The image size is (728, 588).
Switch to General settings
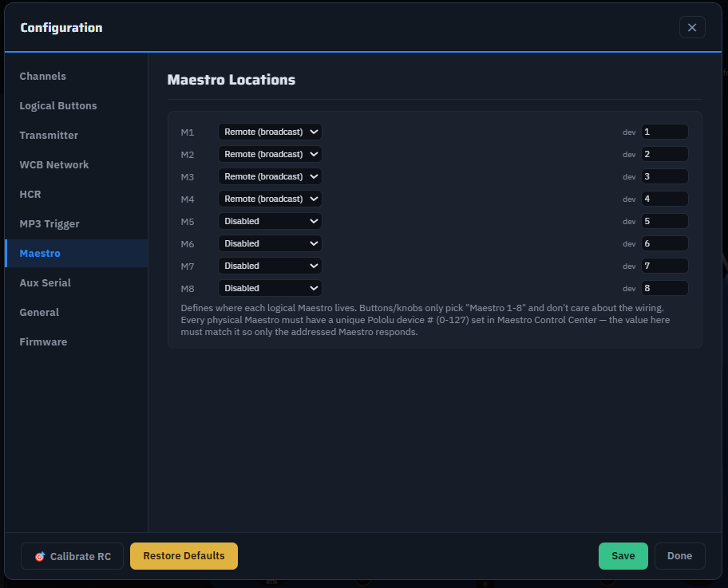[x=39, y=312]
